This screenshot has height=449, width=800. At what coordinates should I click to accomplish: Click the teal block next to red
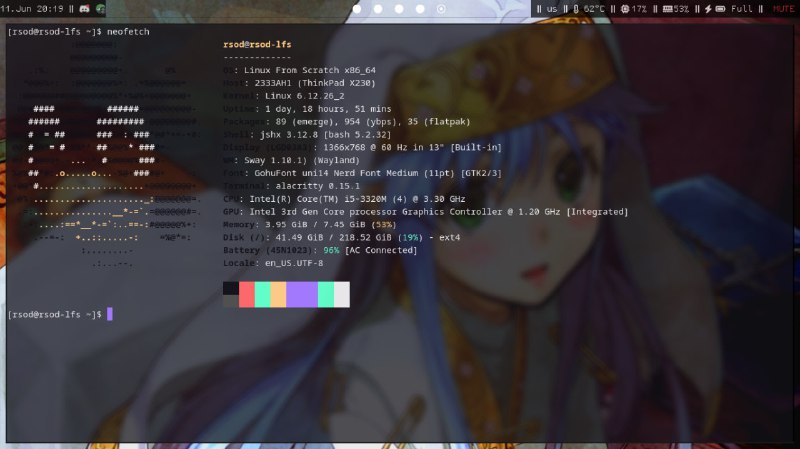pyautogui.click(x=262, y=294)
